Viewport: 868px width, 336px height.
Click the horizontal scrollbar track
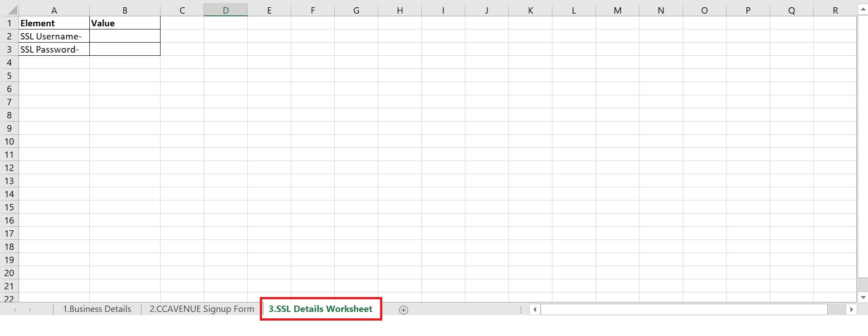[683, 310]
